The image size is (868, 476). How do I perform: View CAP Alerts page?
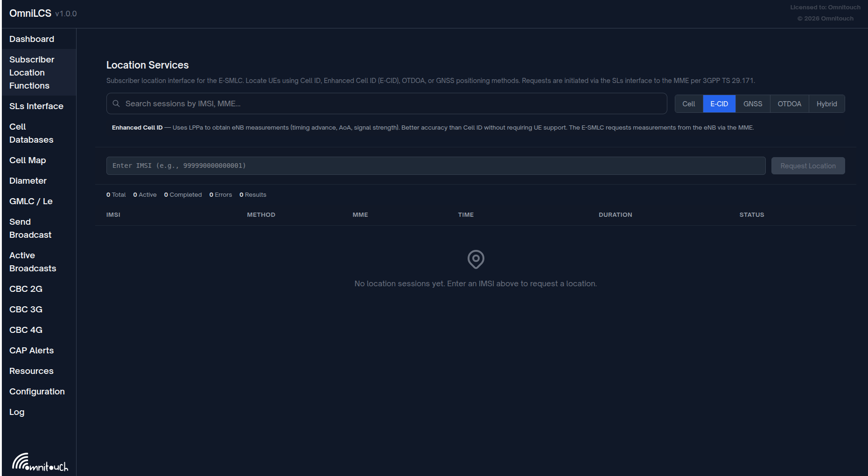[31, 351]
